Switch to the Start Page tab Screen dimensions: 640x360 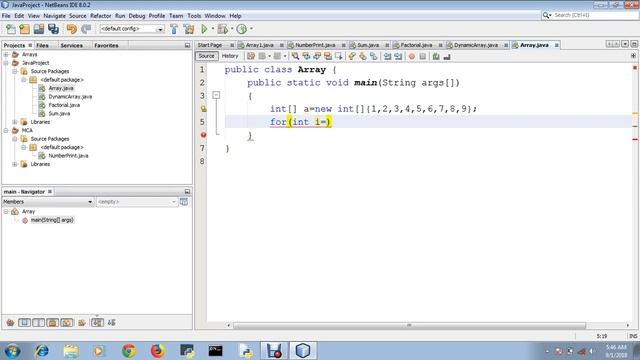click(x=210, y=45)
